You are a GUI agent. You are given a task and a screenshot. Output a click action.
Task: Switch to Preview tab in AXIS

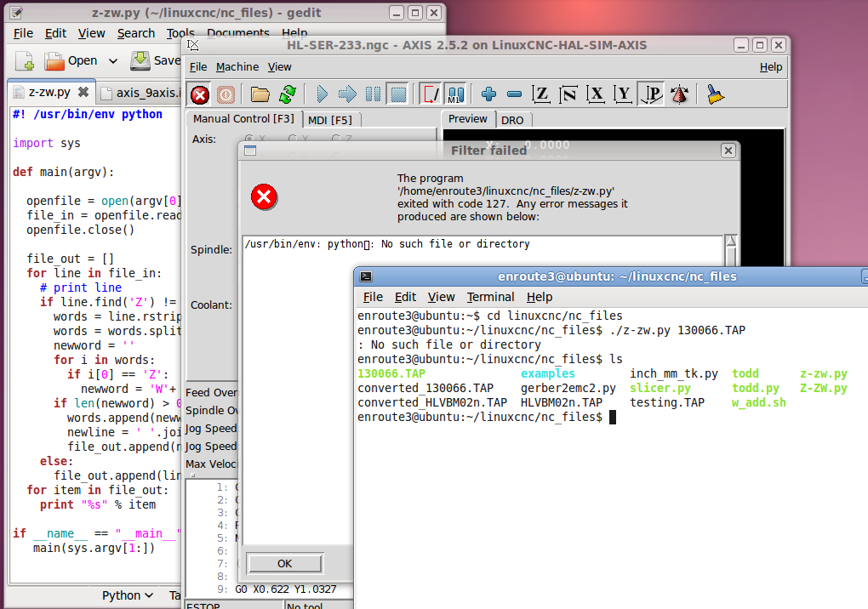pos(468,119)
